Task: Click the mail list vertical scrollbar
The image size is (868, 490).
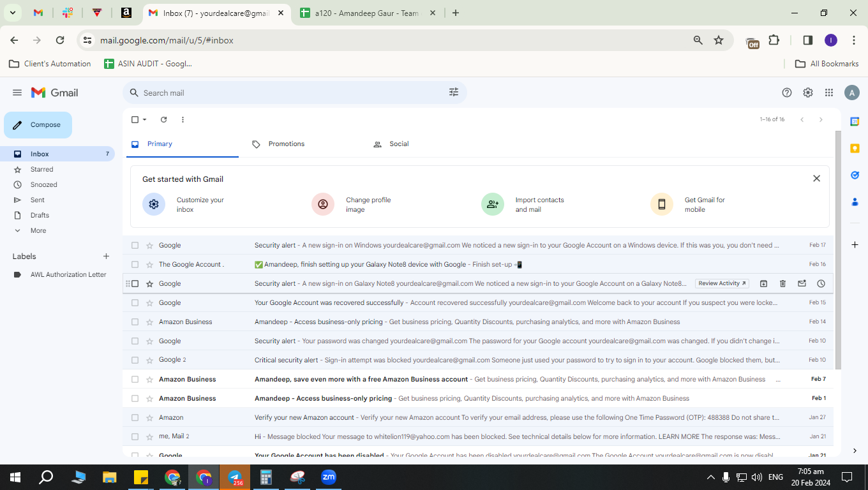Action: (838, 249)
